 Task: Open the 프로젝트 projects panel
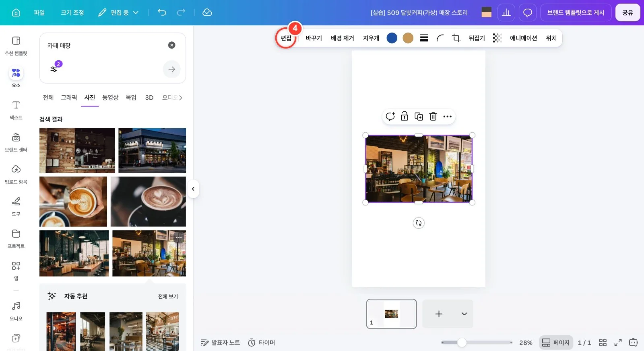click(16, 238)
